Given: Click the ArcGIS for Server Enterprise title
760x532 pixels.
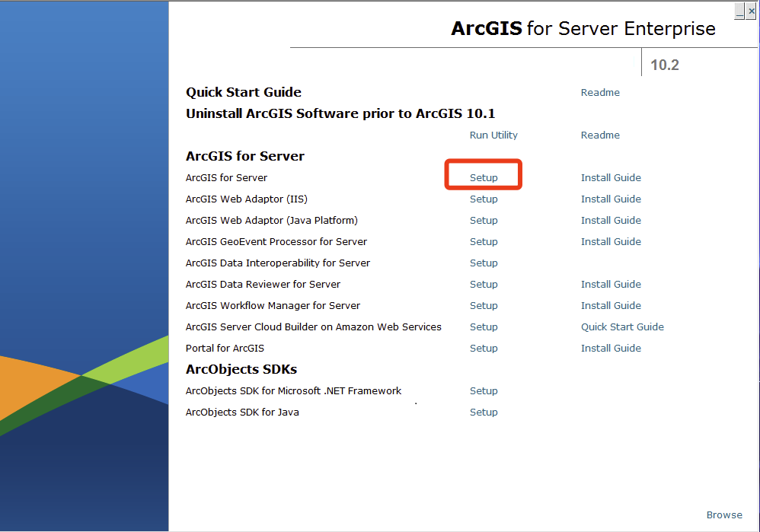Looking at the screenshot, I should (583, 29).
